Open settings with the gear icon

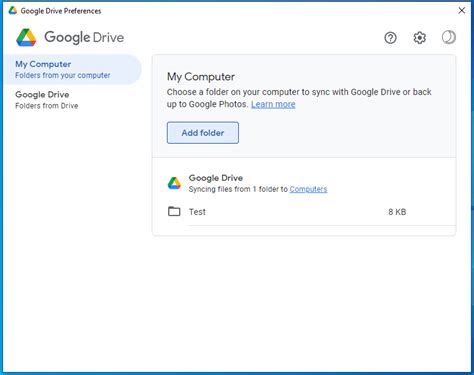420,38
